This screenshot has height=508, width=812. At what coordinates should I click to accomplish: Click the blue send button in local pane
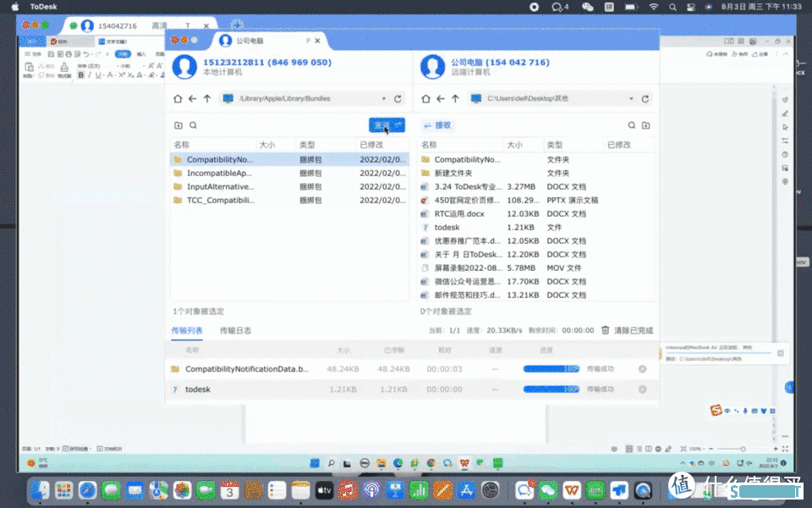[x=387, y=125]
